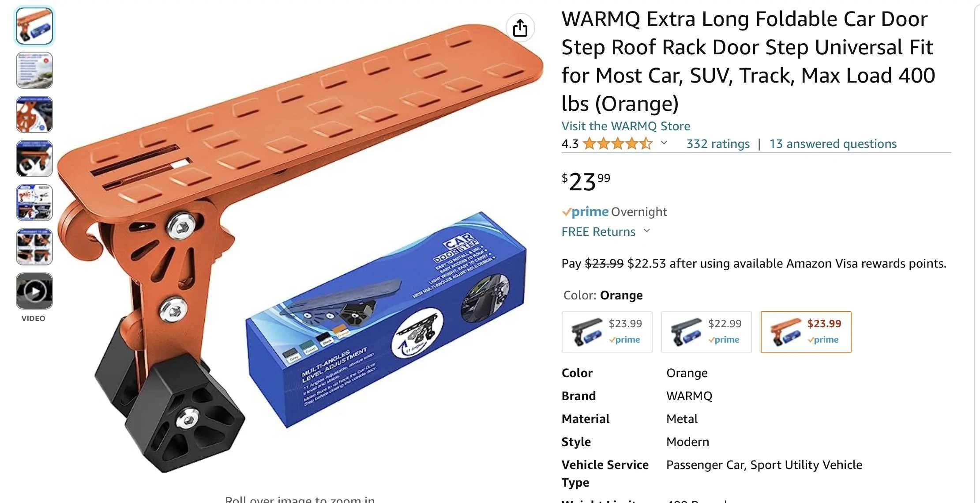This screenshot has width=980, height=503.
Task: Expand the star rating dropdown chevron
Action: 664,143
